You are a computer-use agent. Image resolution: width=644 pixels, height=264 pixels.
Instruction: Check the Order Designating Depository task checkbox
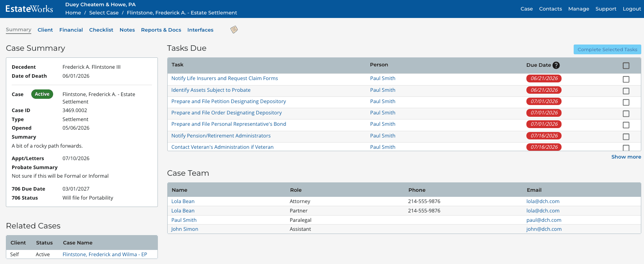point(626,114)
